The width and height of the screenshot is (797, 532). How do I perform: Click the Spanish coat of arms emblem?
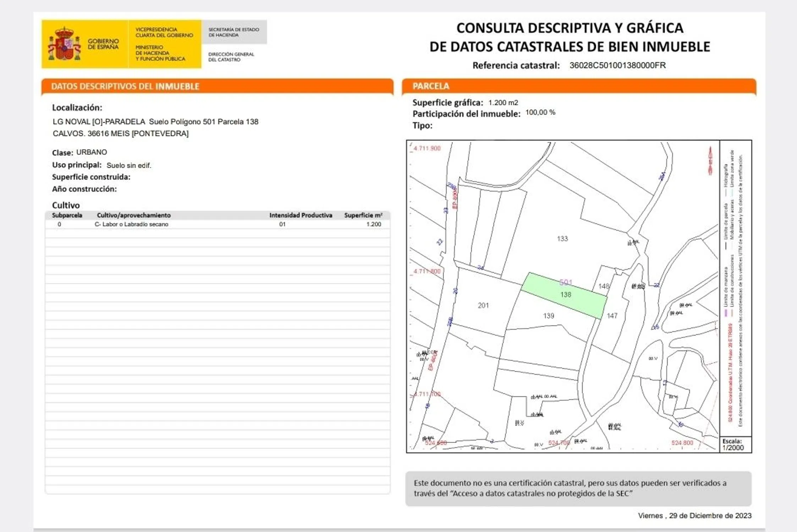click(64, 44)
